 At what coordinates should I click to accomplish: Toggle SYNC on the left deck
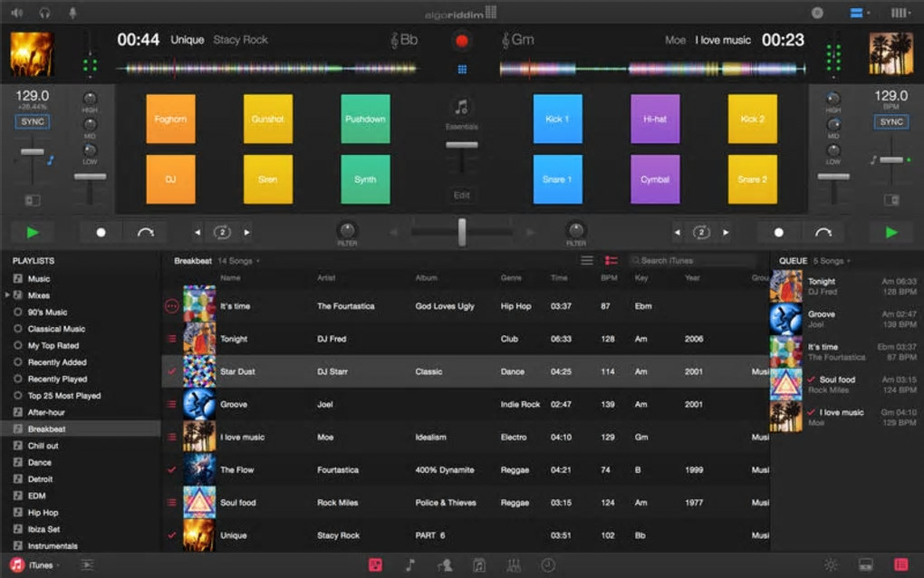(x=33, y=122)
